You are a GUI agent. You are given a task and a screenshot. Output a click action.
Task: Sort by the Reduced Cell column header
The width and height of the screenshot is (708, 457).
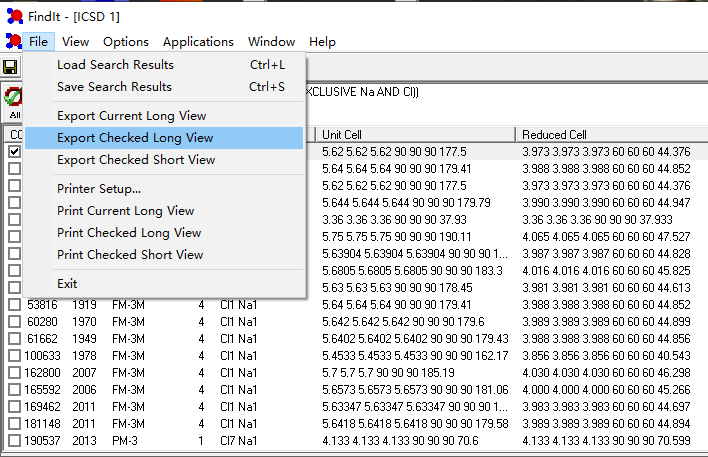pyautogui.click(x=611, y=135)
